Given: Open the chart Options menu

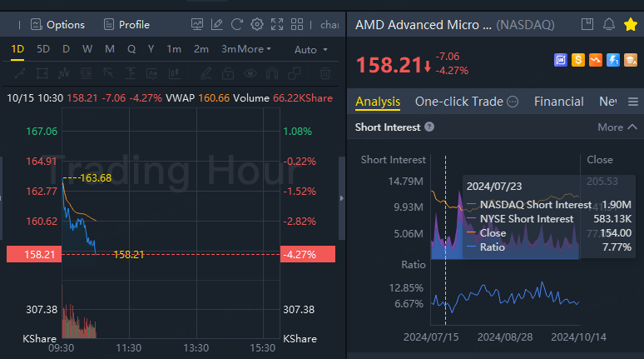Looking at the screenshot, I should [57, 24].
